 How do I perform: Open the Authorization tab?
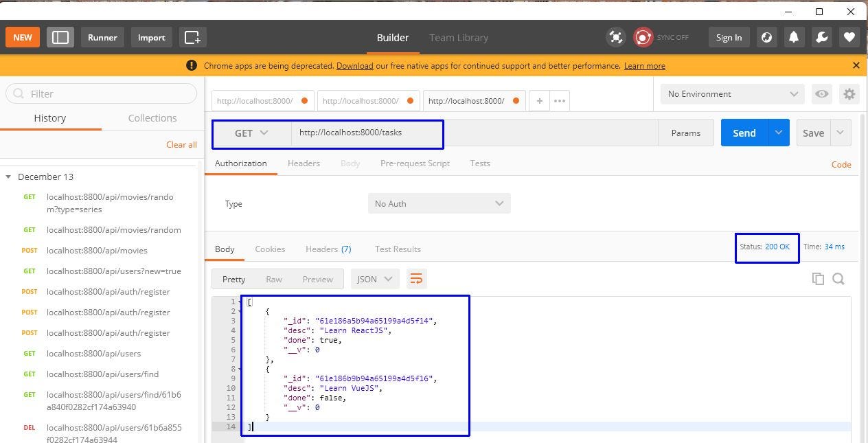click(x=240, y=163)
